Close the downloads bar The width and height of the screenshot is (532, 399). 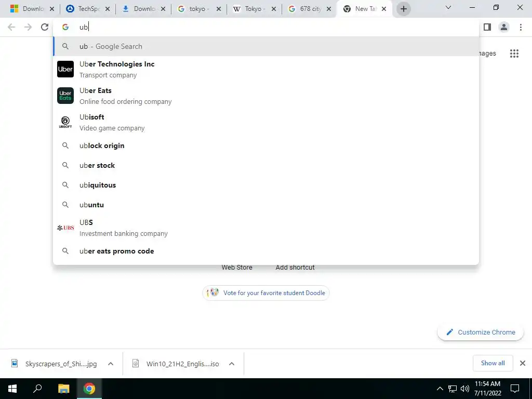coord(523,363)
